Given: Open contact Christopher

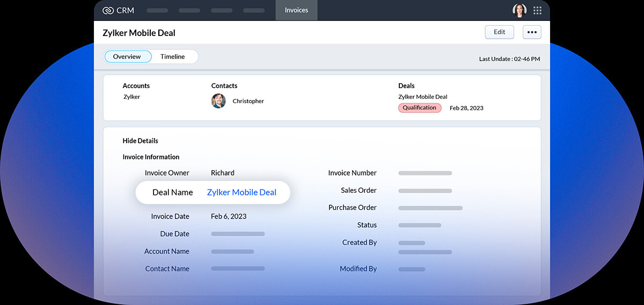Looking at the screenshot, I should [x=248, y=101].
